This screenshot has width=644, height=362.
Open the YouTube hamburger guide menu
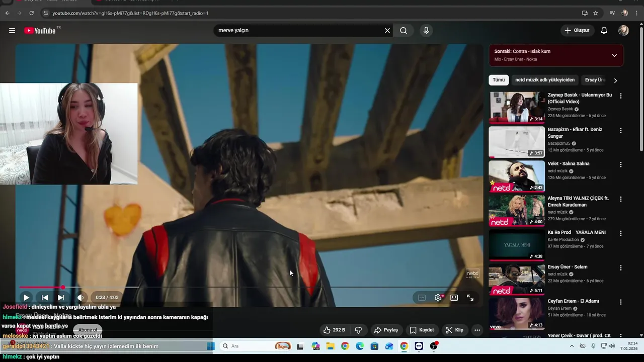point(12,31)
